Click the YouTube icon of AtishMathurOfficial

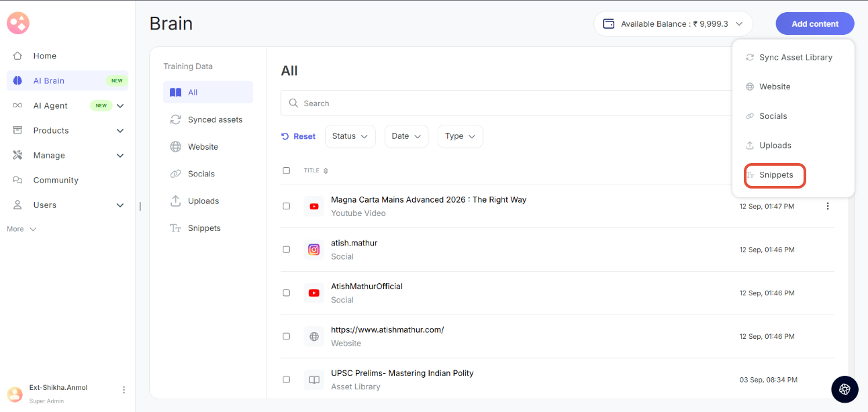(x=314, y=293)
